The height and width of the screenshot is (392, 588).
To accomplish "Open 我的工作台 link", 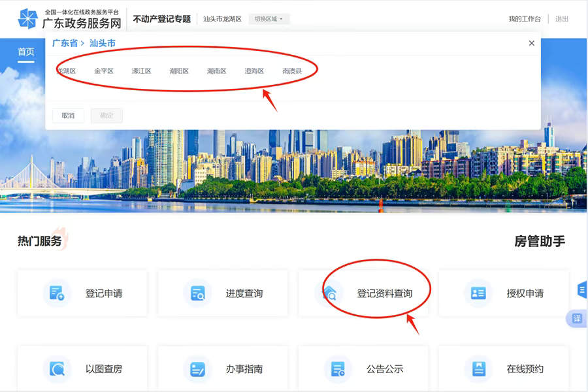I will click(x=525, y=19).
